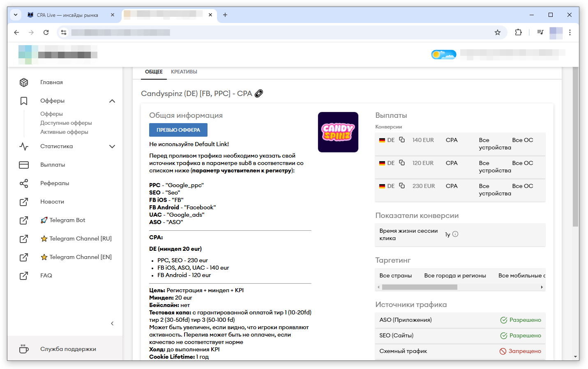Image resolution: width=588 pixels, height=369 pixels.
Task: Click the Telegram Channel [EN] external icon
Action: point(24,257)
